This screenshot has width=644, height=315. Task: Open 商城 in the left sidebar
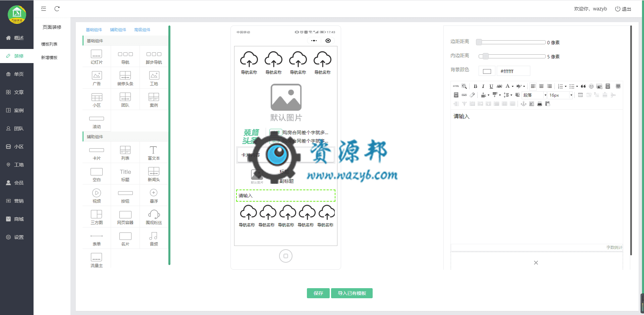(x=17, y=219)
